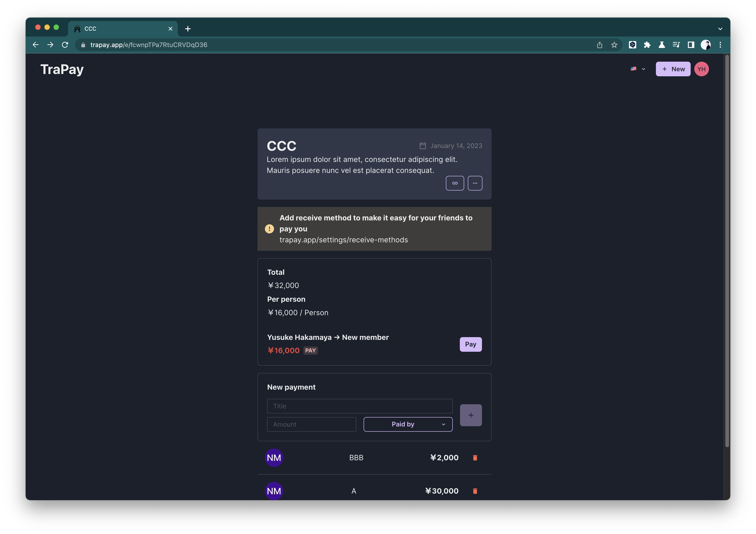Click the ¥2,000 amount on the BBB row

[x=444, y=458]
